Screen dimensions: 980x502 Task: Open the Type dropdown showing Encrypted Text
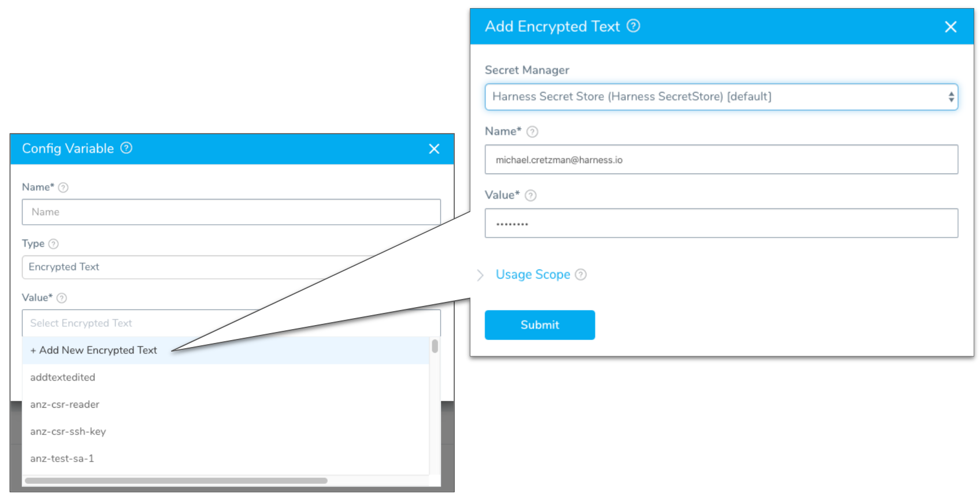pos(231,267)
